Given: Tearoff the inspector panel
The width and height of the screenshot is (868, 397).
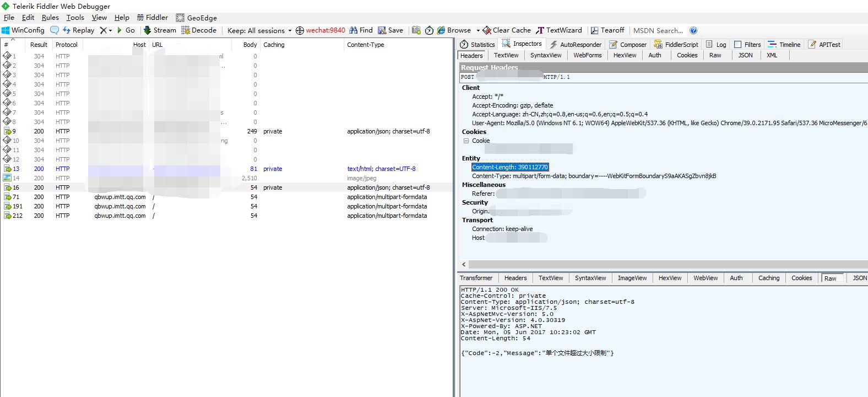Looking at the screenshot, I should coord(607,30).
